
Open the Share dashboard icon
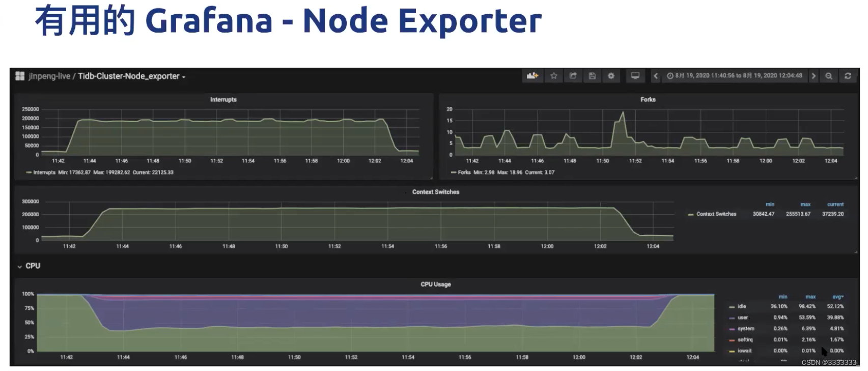[573, 76]
